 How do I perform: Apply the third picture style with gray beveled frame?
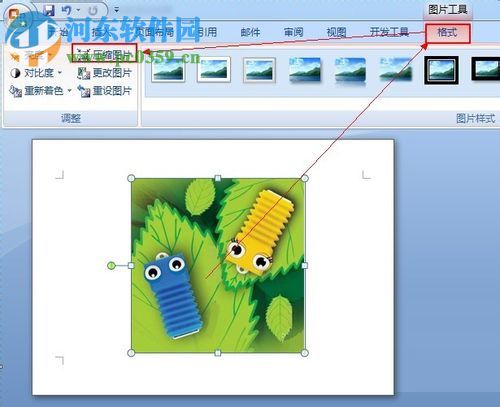[x=259, y=69]
